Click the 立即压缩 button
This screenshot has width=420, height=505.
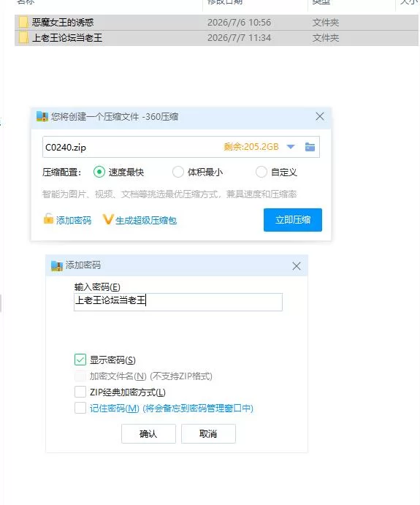pyautogui.click(x=293, y=220)
